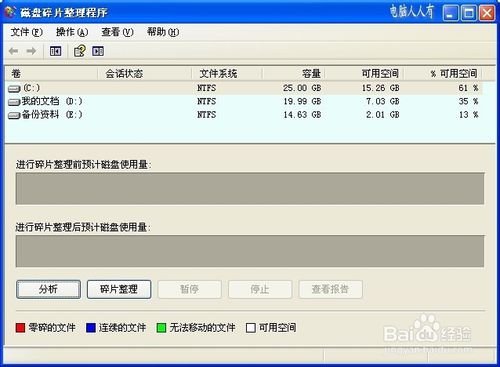The width and height of the screenshot is (500, 367).
Task: Click the blue 连续的文件 legend swatch
Action: (x=91, y=328)
